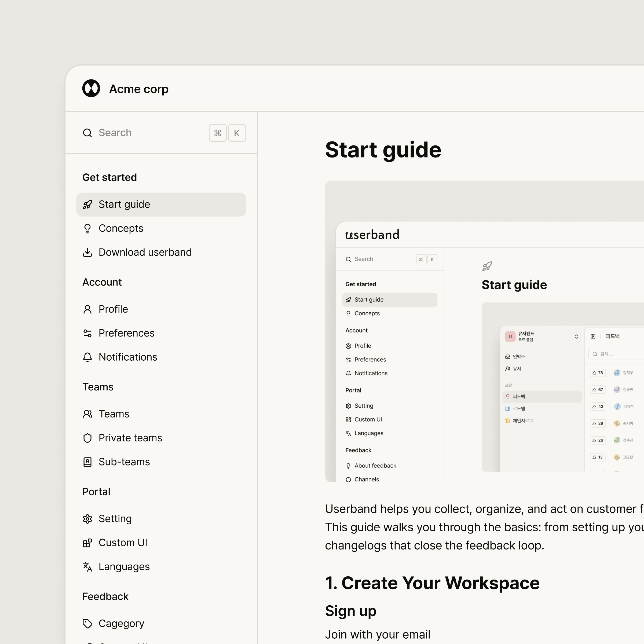Expand the workspace switcher chevron in preview

tap(576, 336)
